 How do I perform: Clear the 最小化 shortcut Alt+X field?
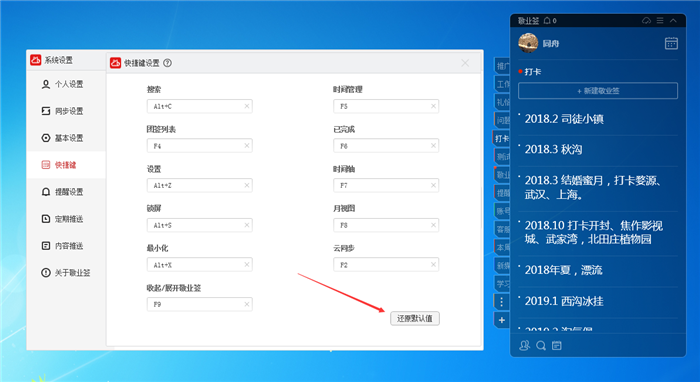tap(246, 265)
